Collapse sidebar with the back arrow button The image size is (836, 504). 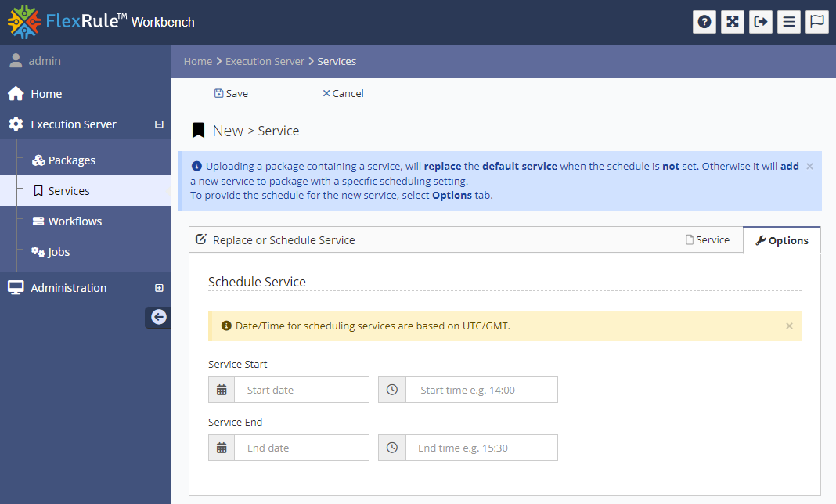coord(158,317)
